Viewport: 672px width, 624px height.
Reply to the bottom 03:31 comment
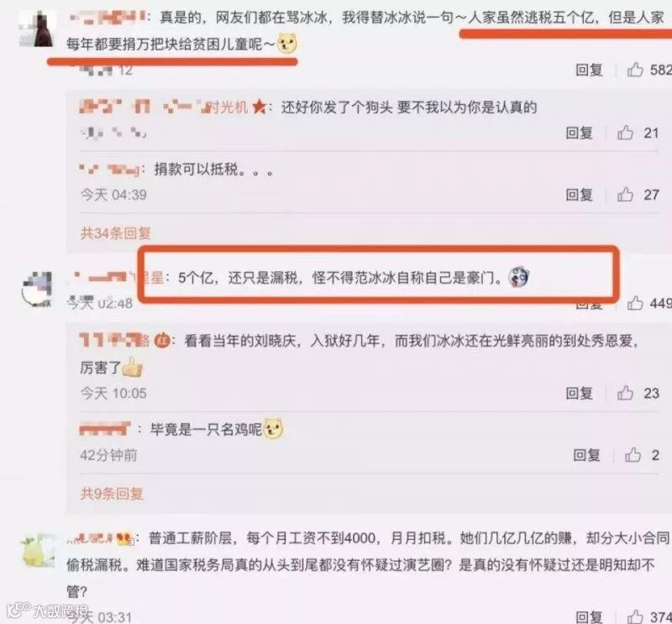pyautogui.click(x=590, y=617)
